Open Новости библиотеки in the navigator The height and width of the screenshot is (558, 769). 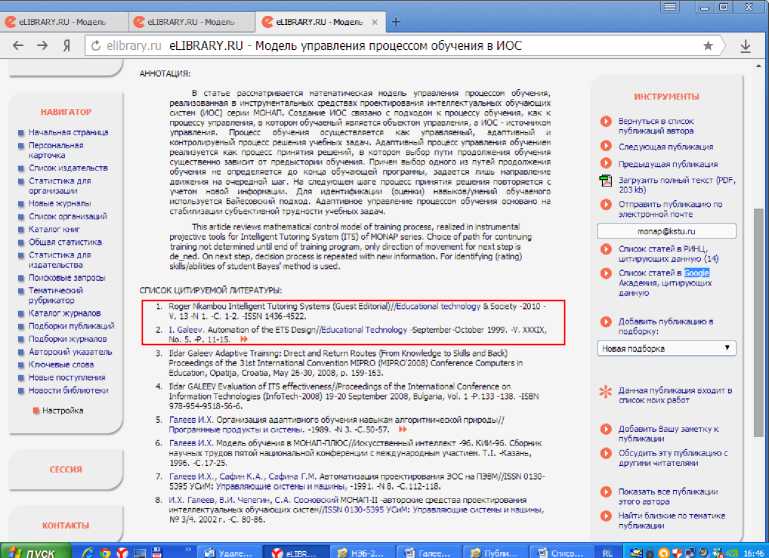point(68,390)
